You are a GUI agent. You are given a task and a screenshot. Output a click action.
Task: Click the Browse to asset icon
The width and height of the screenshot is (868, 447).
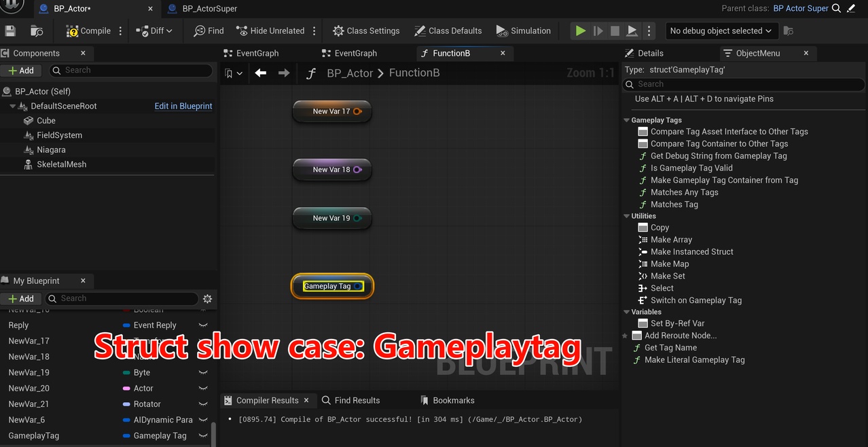[x=37, y=31]
